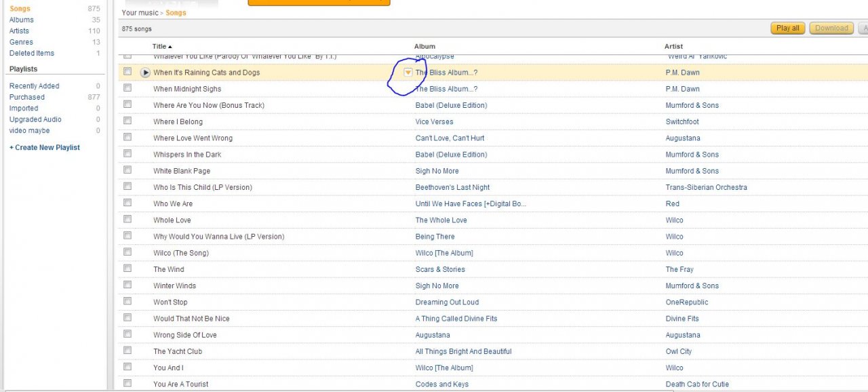Open the Divine Fits artist link
The image size is (868, 392).
[682, 319]
